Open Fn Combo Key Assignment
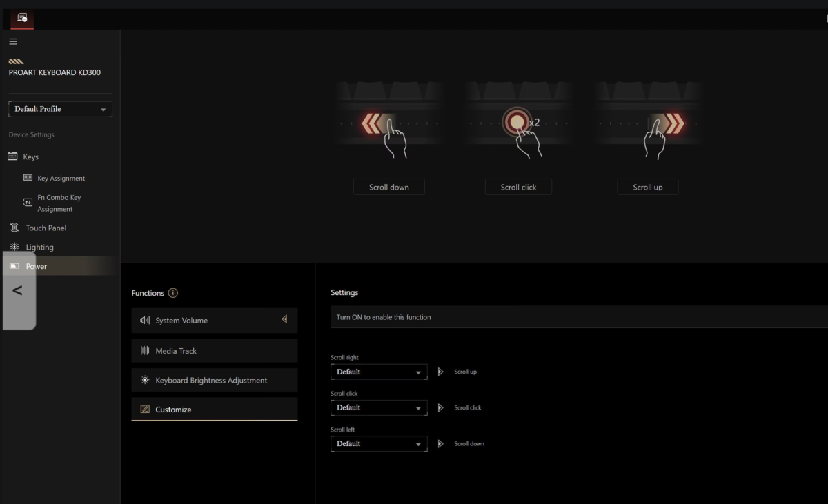Image resolution: width=828 pixels, height=504 pixels. point(59,203)
